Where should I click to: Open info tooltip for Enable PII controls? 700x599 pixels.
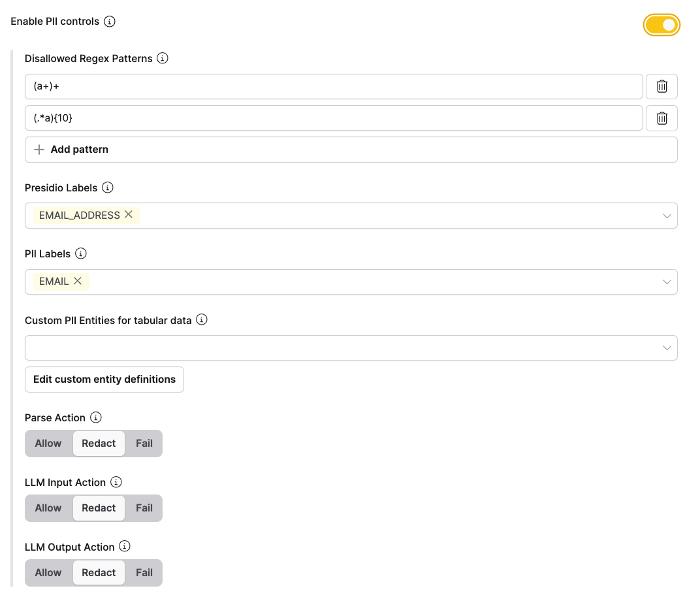tap(110, 22)
